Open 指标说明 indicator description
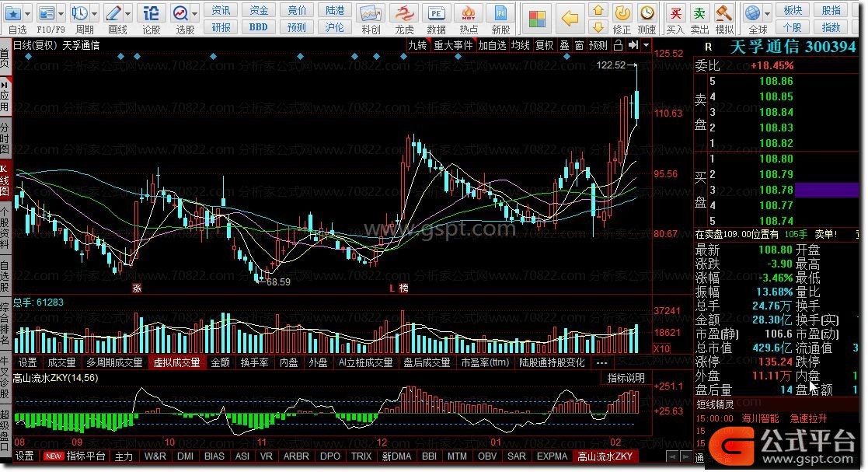Screen dimensions: 868x472 626,378
